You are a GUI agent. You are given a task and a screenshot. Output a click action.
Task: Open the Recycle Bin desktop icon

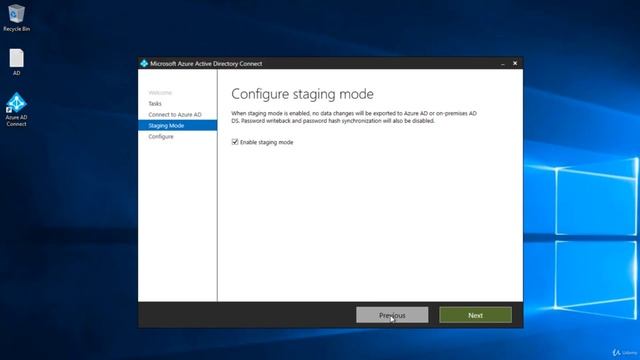(x=16, y=18)
